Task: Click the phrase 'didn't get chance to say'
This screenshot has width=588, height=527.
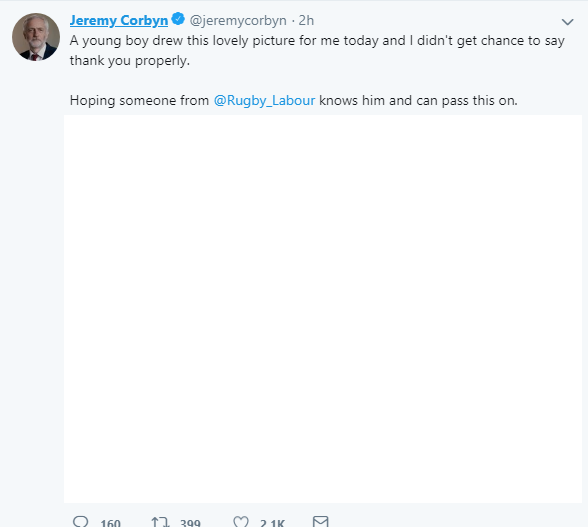Action: click(x=490, y=41)
